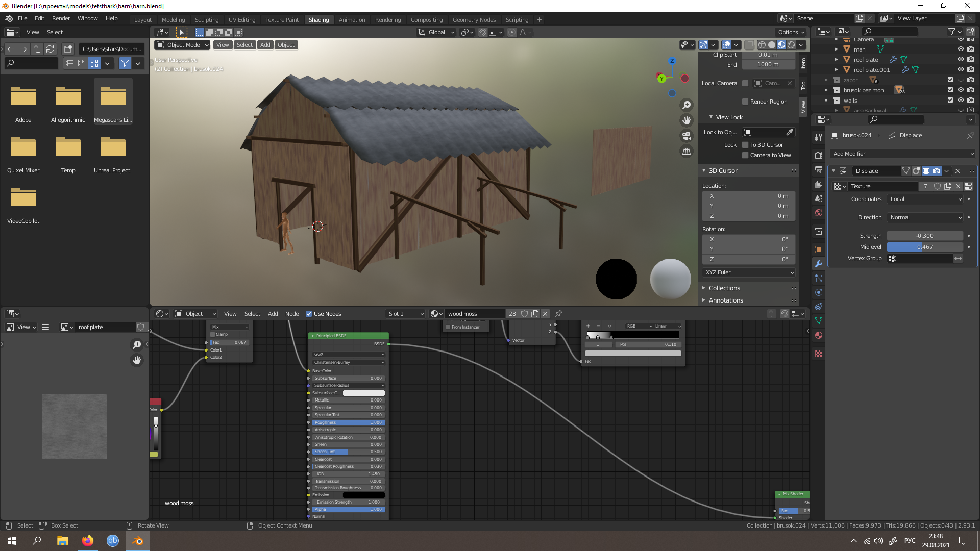
Task: Enable Lock To 3D Cursor checkbox
Action: coord(745,145)
